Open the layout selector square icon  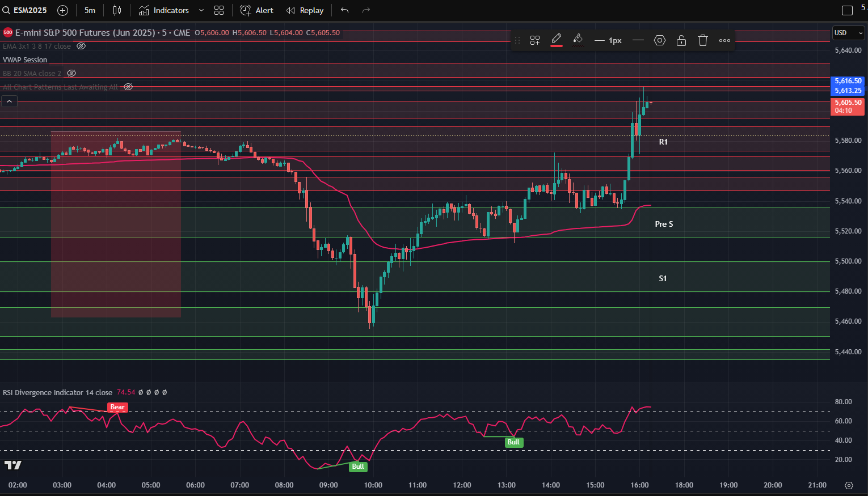(847, 10)
